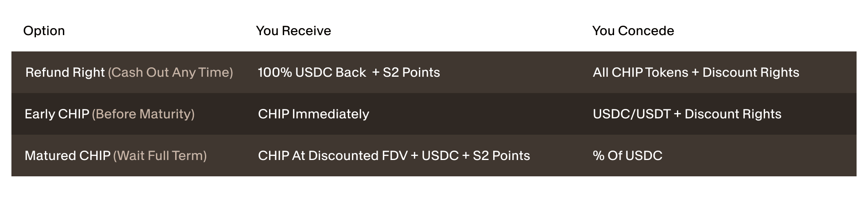Screen dimensions: 868x200
Task: Click the "CHIP At Discounted FDV" text
Action: point(332,156)
